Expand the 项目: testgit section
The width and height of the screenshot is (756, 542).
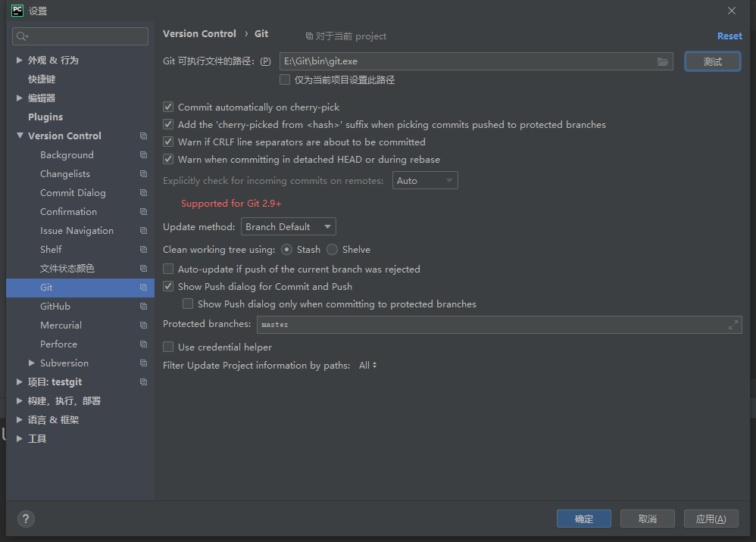[x=19, y=382]
